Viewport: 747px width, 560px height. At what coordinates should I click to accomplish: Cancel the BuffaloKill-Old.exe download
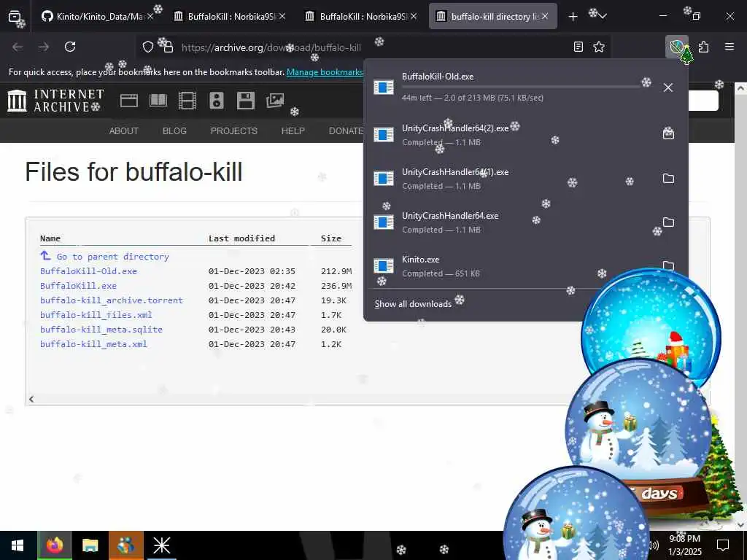coord(668,87)
